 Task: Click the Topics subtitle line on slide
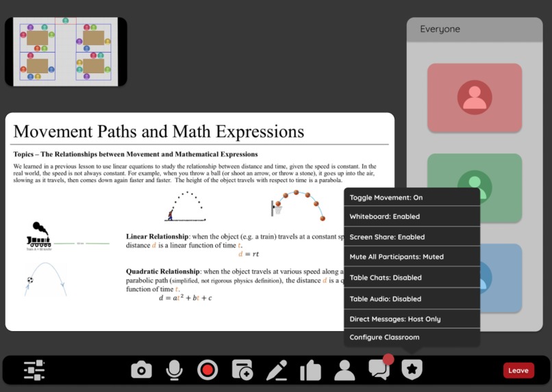click(x=136, y=154)
